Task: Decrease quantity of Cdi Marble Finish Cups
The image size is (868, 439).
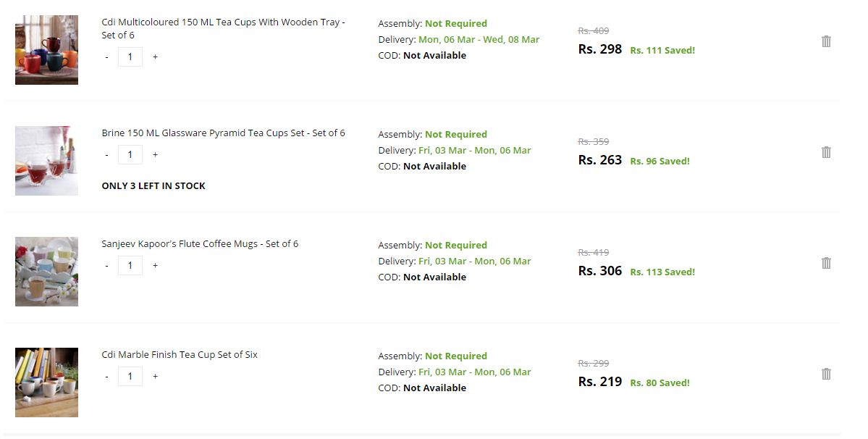Action: coord(107,376)
